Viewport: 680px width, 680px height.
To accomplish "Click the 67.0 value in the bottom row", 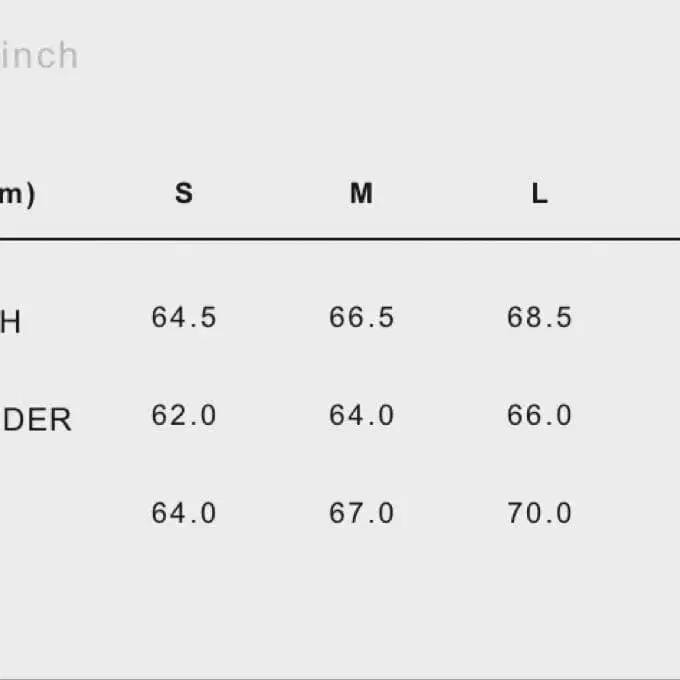I will coord(361,514).
